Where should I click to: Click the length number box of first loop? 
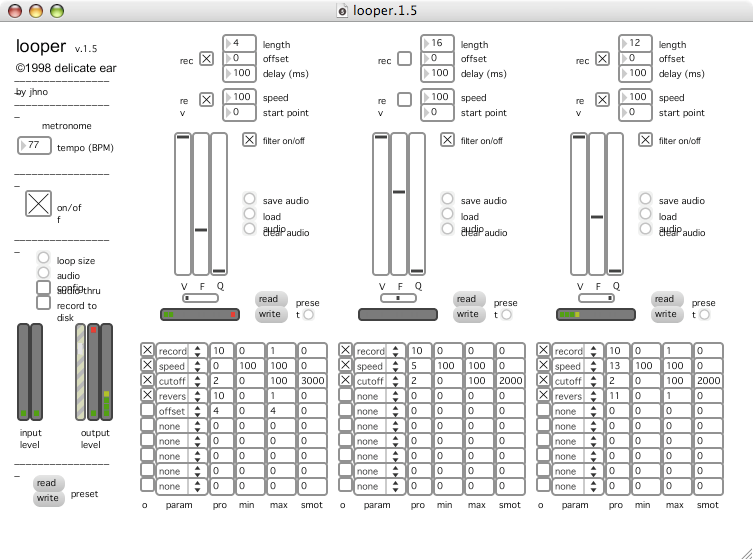[239, 43]
